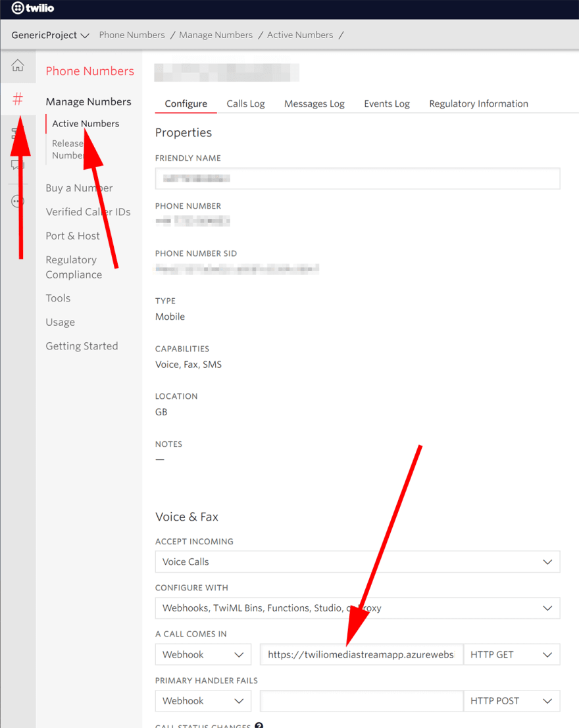Click the Primary Handler Fails URL field

point(361,701)
